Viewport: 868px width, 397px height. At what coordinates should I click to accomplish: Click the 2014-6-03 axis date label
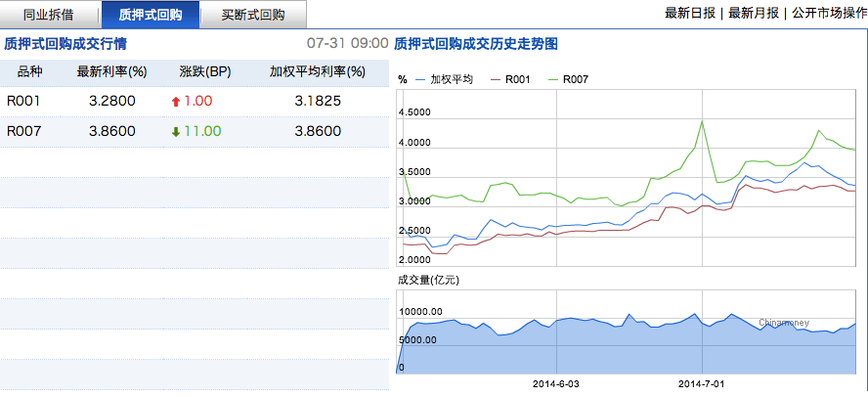556,383
